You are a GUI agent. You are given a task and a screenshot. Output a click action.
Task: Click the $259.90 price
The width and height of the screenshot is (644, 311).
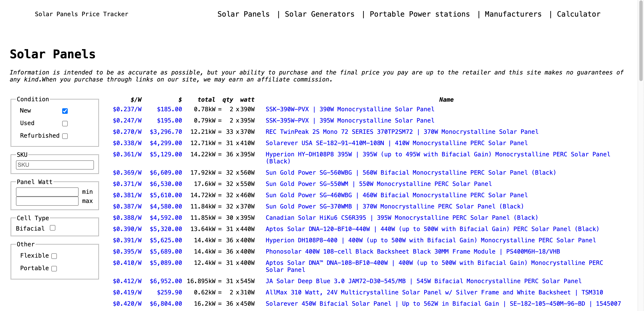click(x=170, y=292)
